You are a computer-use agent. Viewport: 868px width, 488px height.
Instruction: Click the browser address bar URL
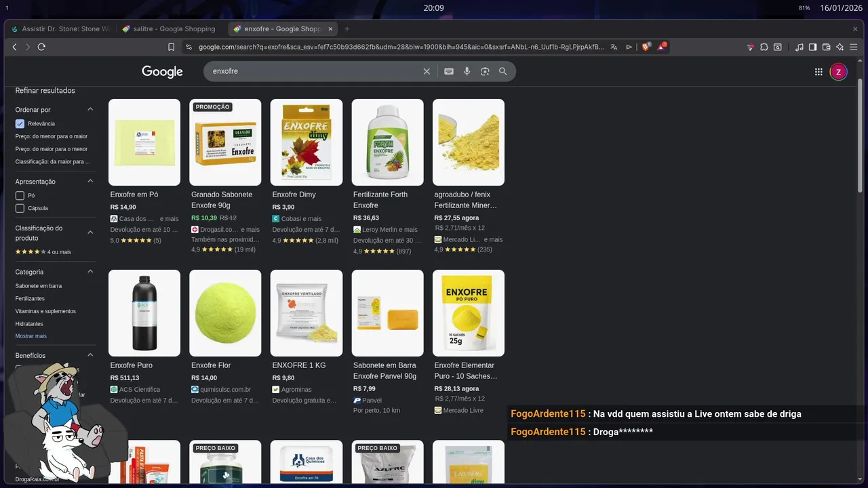point(401,47)
